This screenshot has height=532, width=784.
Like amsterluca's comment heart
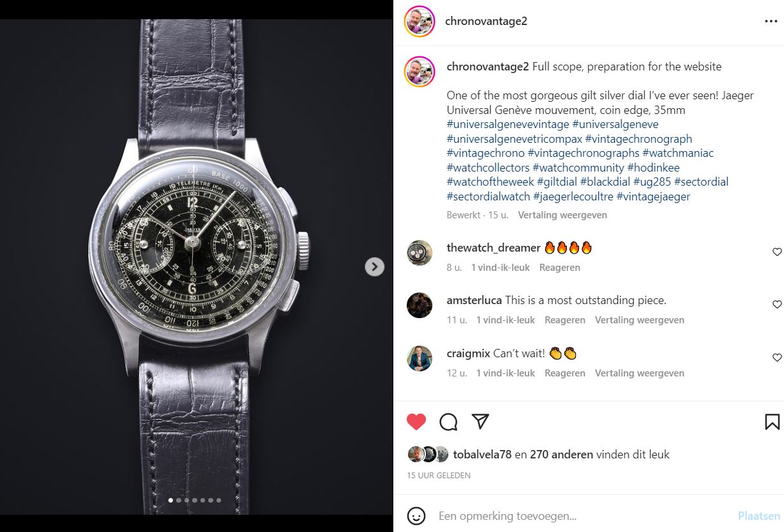(777, 304)
